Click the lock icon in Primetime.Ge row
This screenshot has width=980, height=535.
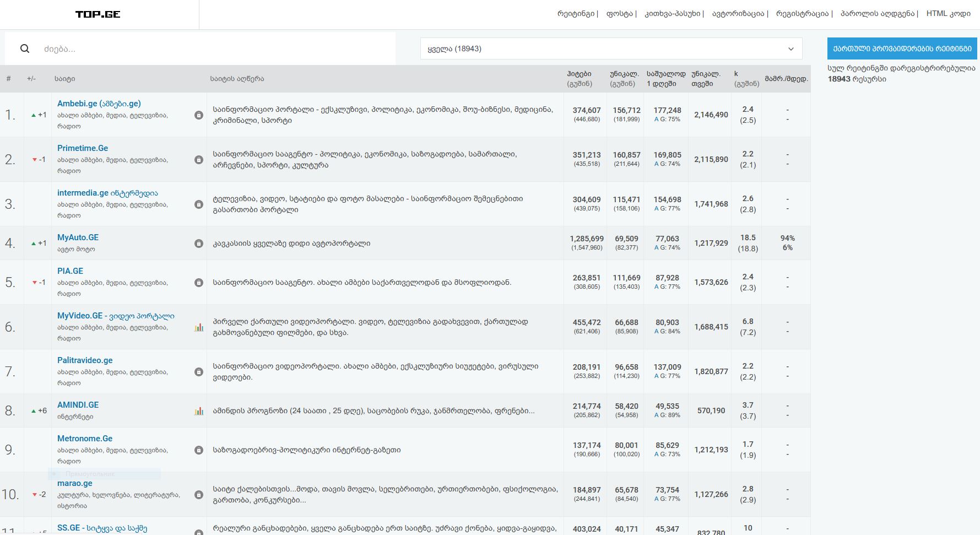point(199,160)
